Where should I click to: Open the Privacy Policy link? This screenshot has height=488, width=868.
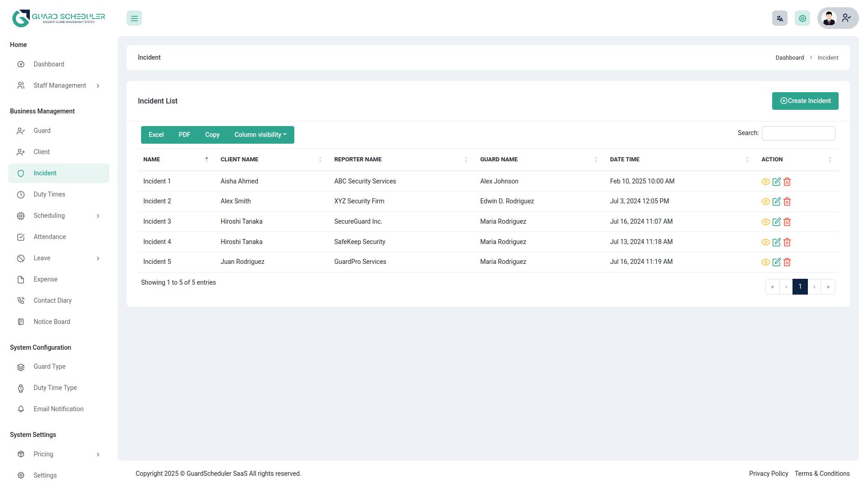coord(768,474)
